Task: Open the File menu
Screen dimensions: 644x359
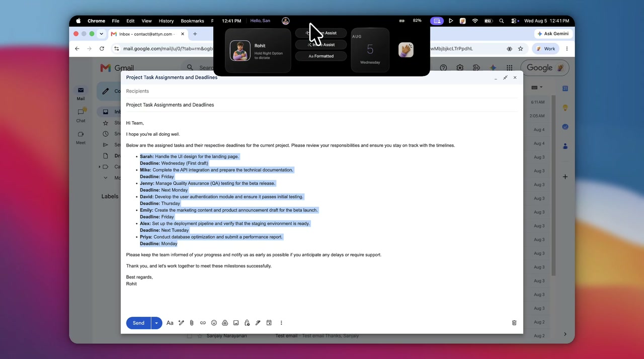Action: coord(116,21)
